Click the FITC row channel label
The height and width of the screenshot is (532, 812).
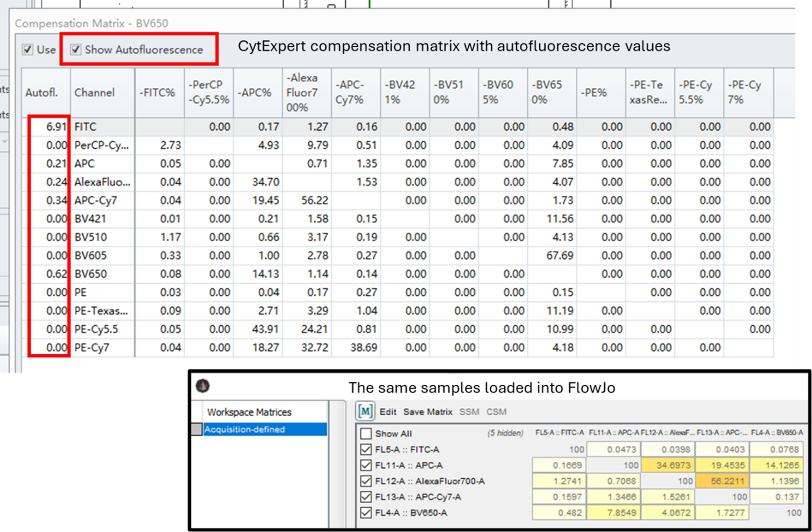85,127
